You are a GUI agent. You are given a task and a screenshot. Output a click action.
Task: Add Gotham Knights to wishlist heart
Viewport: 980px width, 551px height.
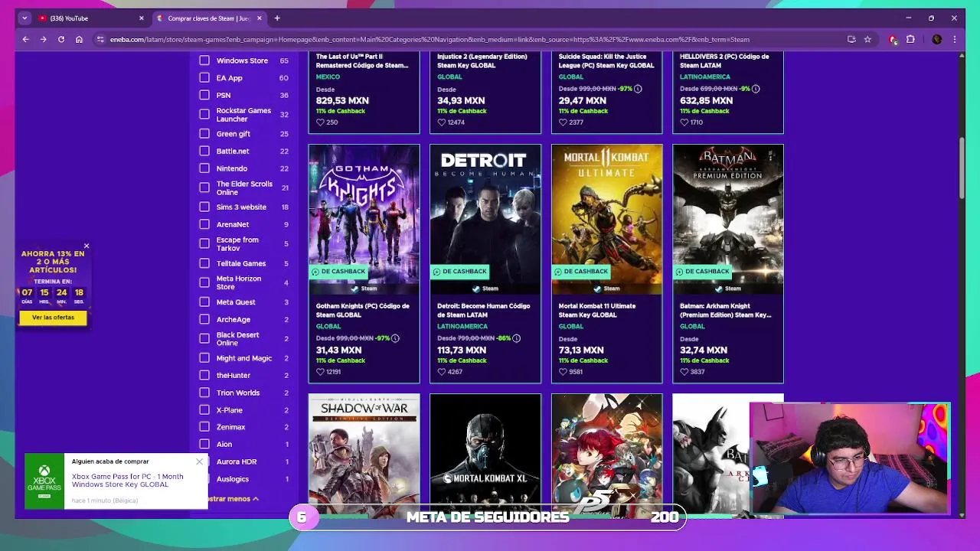[x=321, y=372]
